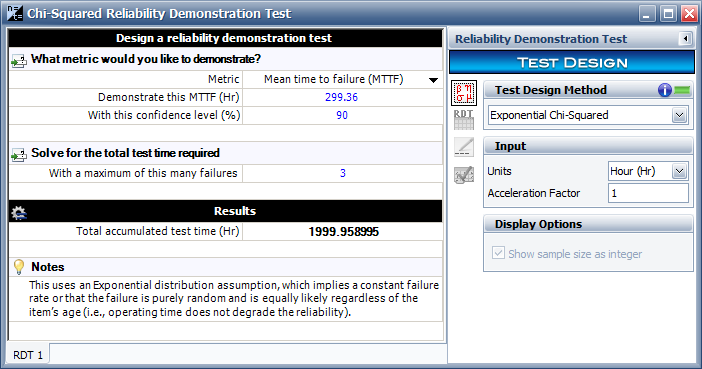Click the metric question arrow icon
This screenshot has width=702, height=369.
pyautogui.click(x=19, y=60)
